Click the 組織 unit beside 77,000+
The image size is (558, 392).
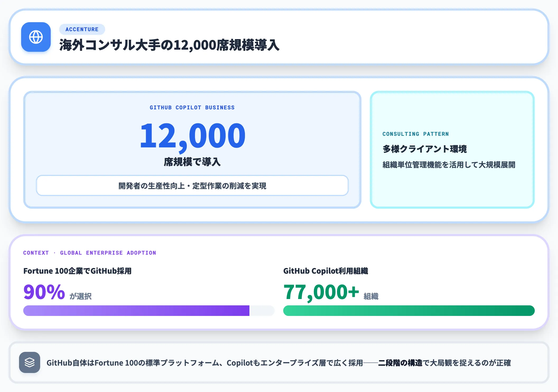point(371,296)
